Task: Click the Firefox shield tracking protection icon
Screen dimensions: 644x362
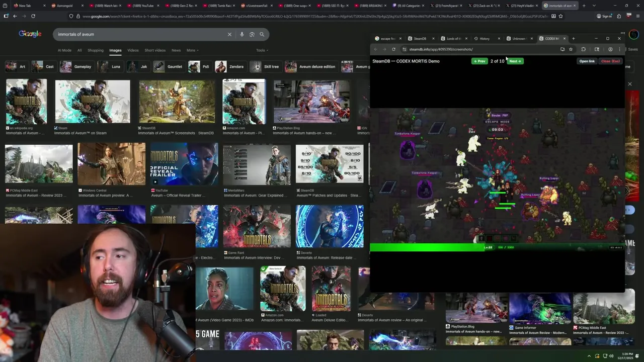Action: [x=71, y=16]
